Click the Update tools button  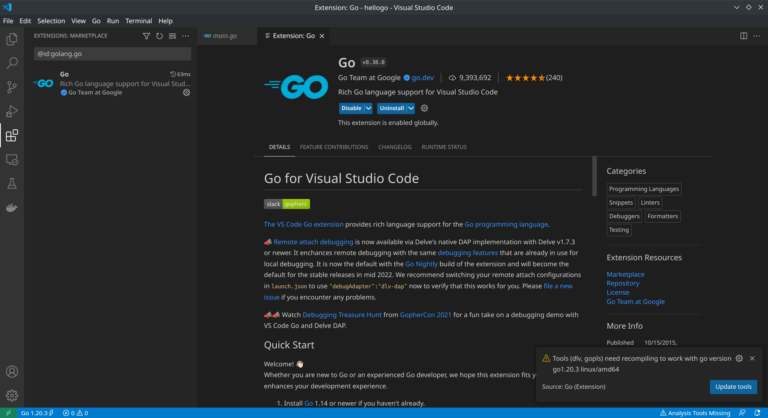733,387
